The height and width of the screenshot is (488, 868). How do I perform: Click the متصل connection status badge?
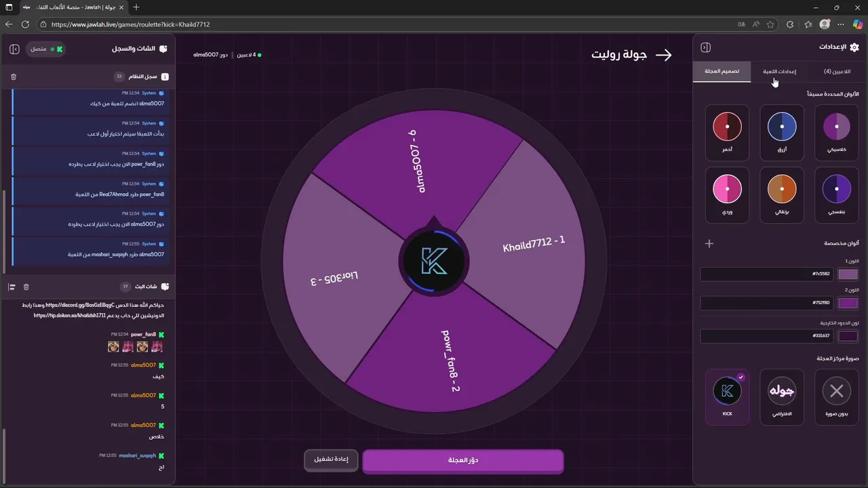click(x=46, y=49)
